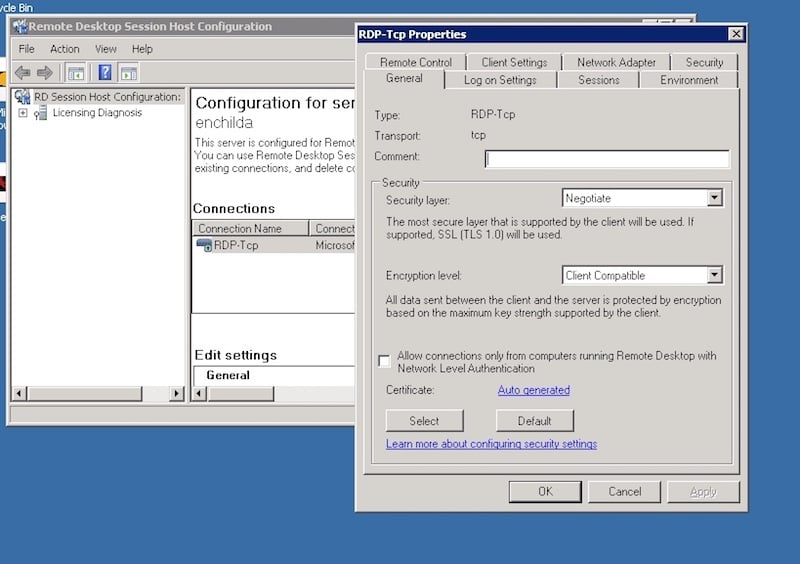The image size is (800, 564).
Task: Switch to the Security tab
Action: (x=705, y=62)
